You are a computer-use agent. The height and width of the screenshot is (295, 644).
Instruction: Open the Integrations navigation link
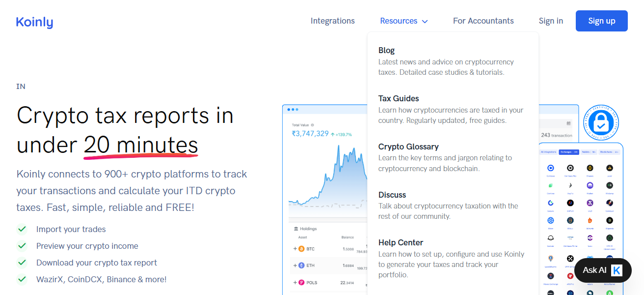pos(332,21)
